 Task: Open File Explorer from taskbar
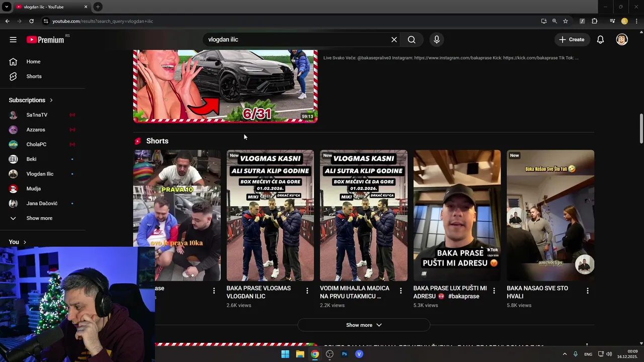300,354
